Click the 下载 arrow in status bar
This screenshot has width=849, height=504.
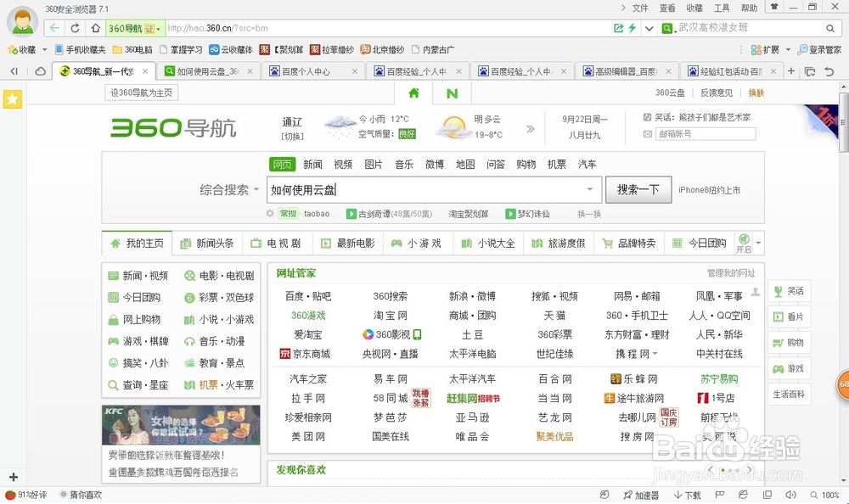point(687,495)
